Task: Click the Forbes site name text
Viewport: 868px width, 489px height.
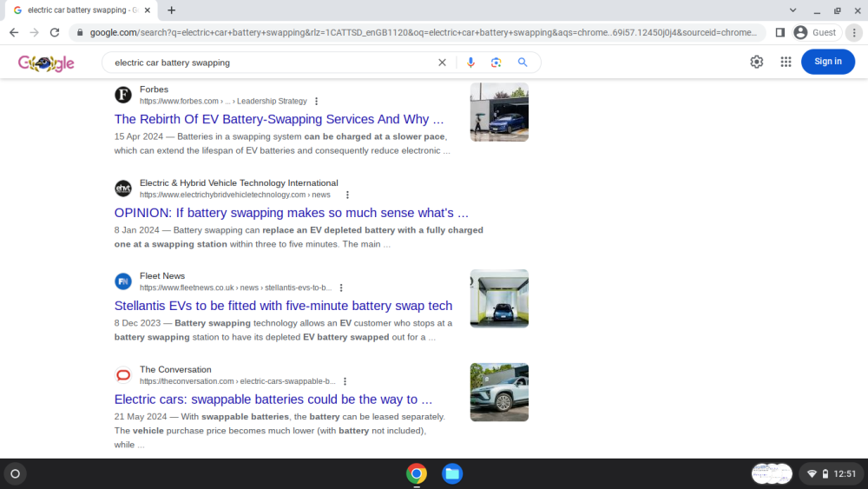Action: 154,89
